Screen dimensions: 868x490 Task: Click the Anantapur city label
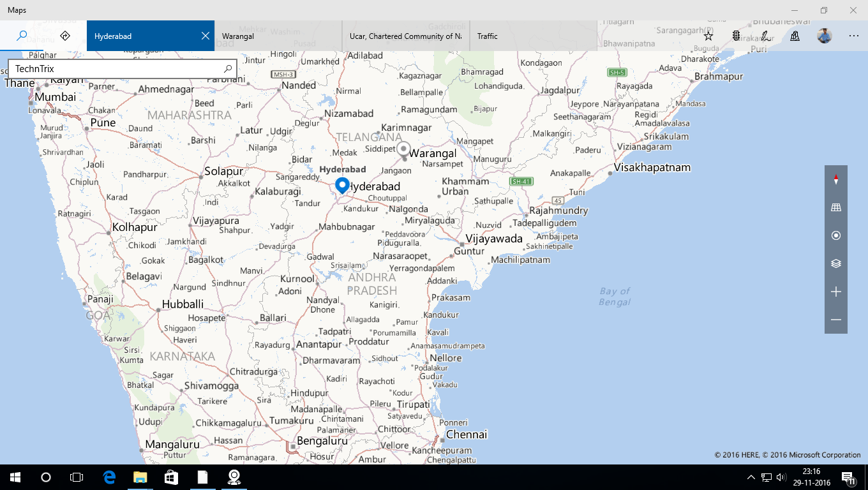click(319, 345)
